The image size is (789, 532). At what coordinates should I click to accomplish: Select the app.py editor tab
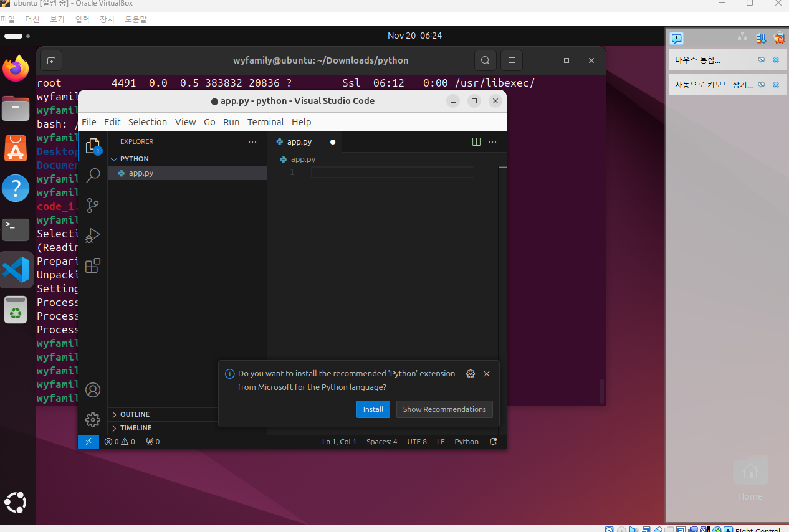(x=305, y=142)
